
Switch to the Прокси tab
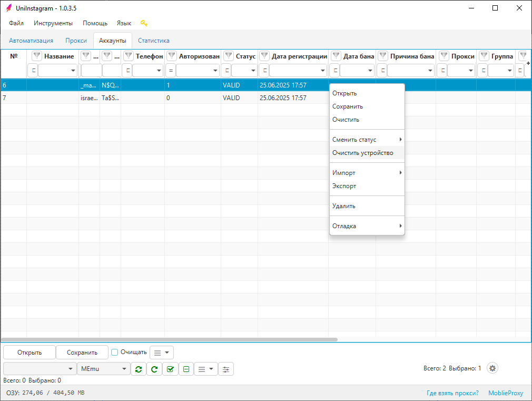(76, 41)
